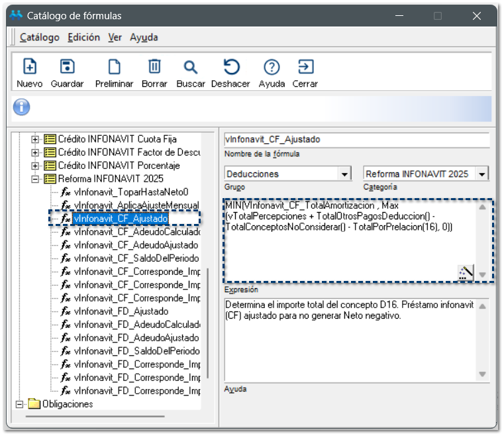Screen dimensions: 504x436
Task: Expand Crédito INFONAVIT Porcentaje node
Action: pyautogui.click(x=36, y=166)
